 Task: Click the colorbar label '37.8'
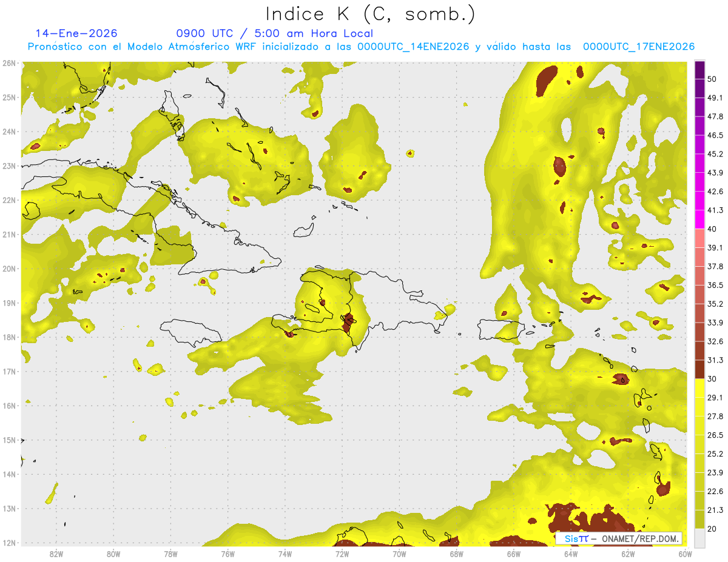click(715, 266)
